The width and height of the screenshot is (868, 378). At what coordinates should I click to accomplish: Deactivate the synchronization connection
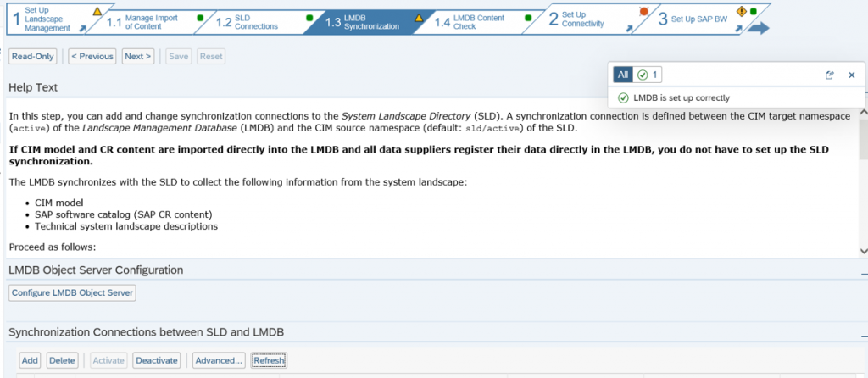click(x=157, y=360)
